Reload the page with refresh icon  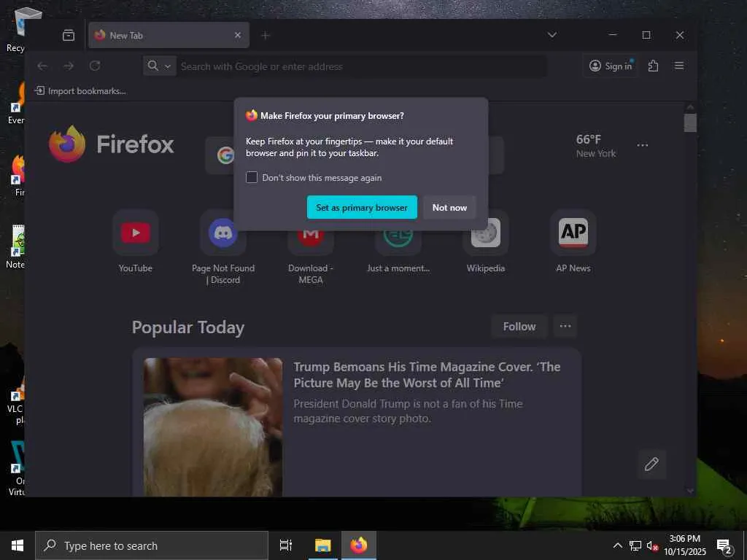pos(95,66)
